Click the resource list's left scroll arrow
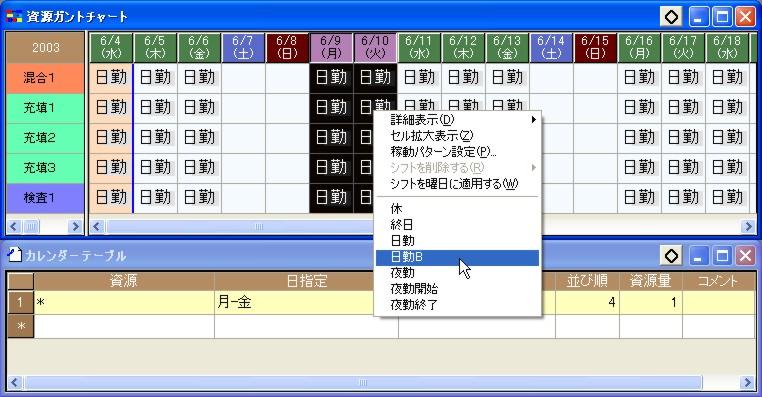 click(13, 226)
